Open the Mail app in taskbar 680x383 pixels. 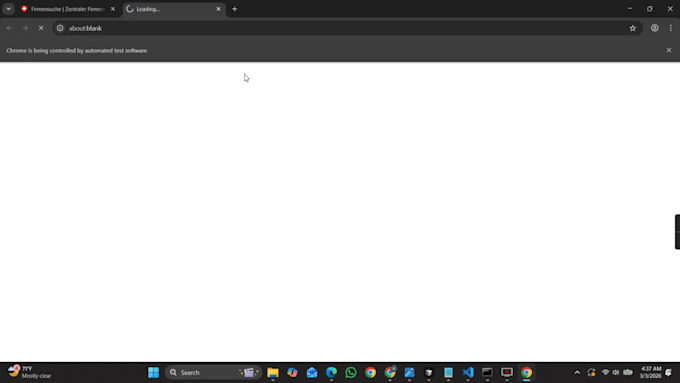(312, 373)
